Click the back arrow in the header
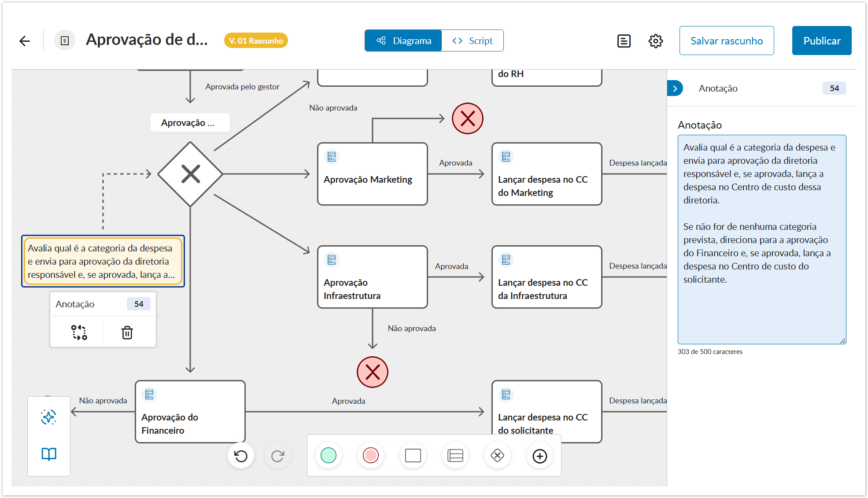 [25, 41]
